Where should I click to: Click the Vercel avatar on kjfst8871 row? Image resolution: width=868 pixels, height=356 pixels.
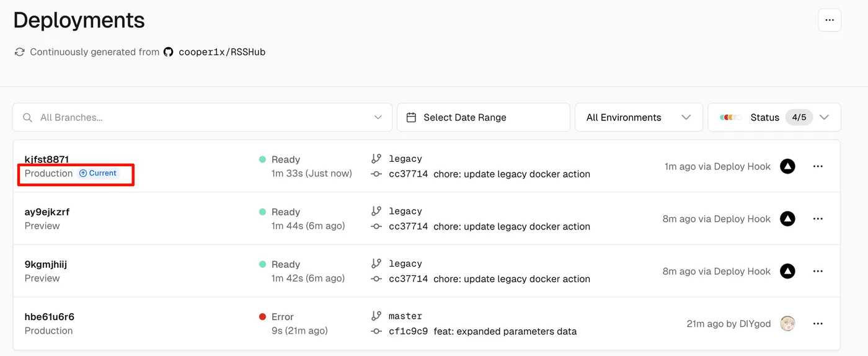point(787,166)
